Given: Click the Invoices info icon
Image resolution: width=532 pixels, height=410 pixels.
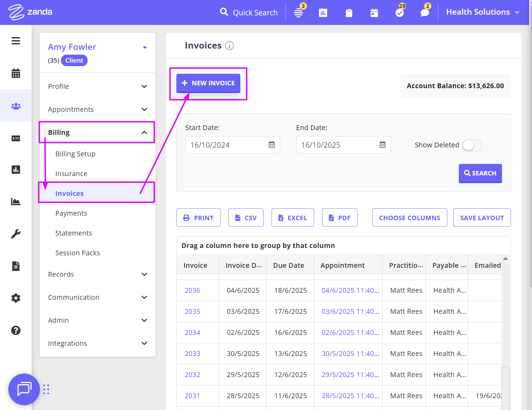Looking at the screenshot, I should click(x=229, y=46).
